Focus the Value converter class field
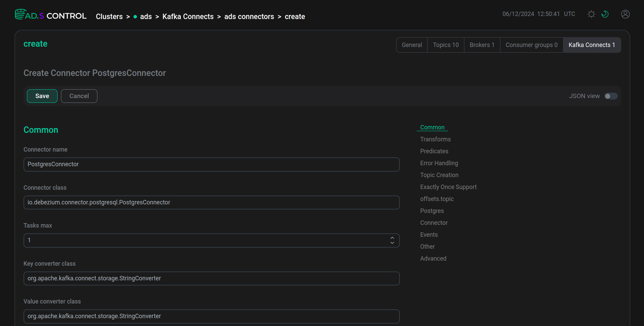The image size is (644, 326). [211, 316]
